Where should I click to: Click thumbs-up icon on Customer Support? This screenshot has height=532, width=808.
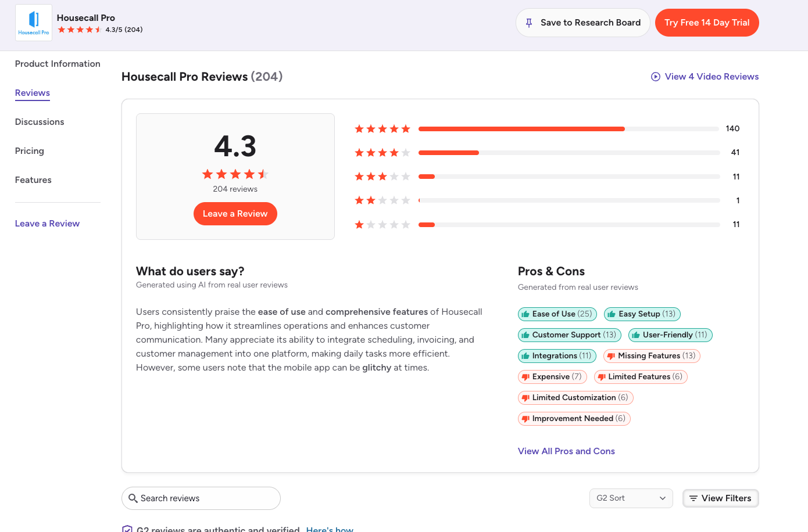point(525,335)
